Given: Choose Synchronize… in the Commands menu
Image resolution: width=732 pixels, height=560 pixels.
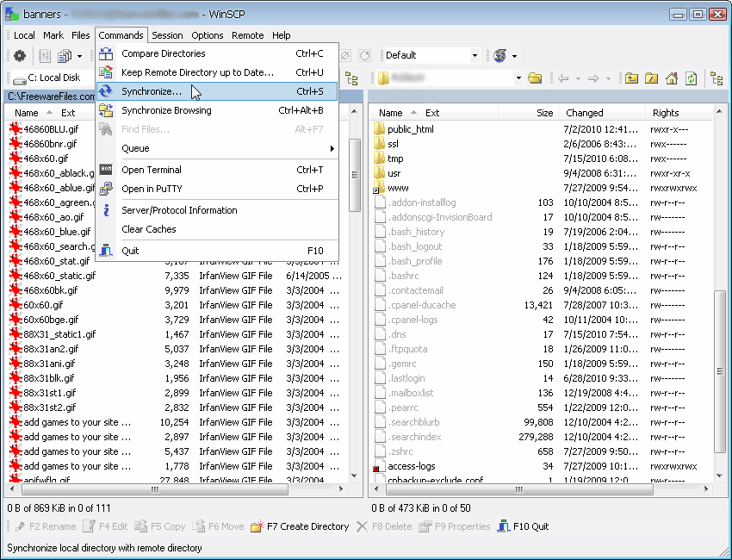Looking at the screenshot, I should point(218,91).
